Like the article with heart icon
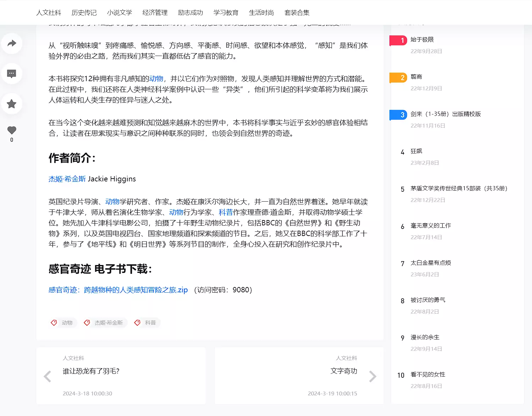The height and width of the screenshot is (416, 532). (12, 130)
